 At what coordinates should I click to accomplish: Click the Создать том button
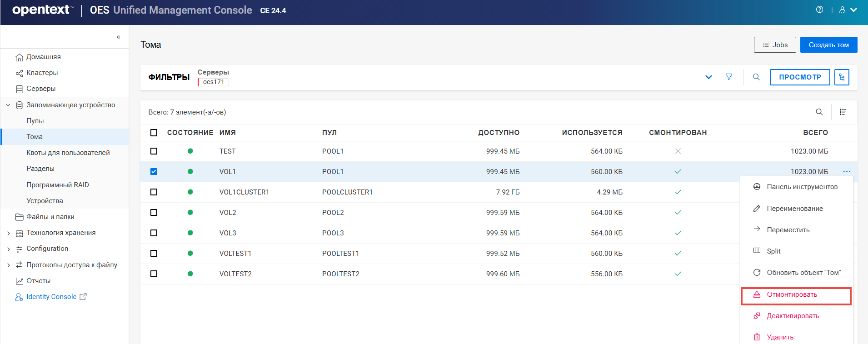(828, 45)
